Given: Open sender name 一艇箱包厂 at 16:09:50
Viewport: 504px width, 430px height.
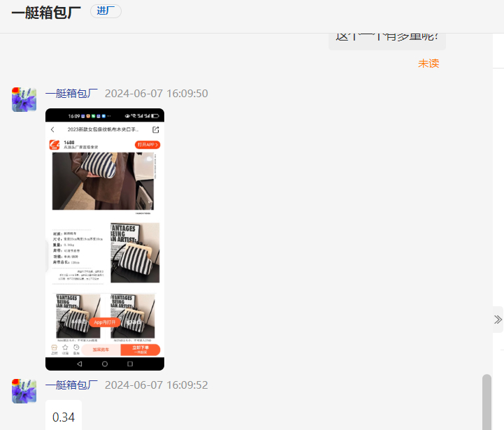Looking at the screenshot, I should pyautogui.click(x=71, y=94).
